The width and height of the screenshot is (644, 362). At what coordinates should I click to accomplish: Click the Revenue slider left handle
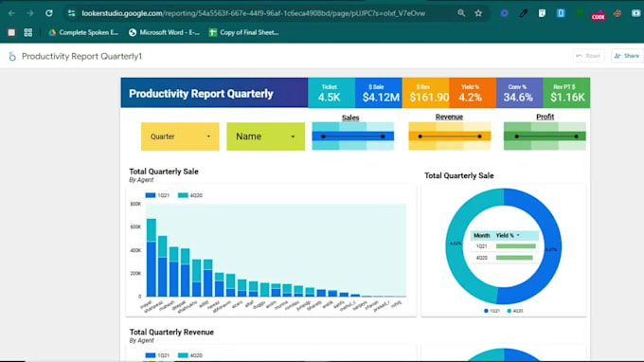[x=420, y=136]
